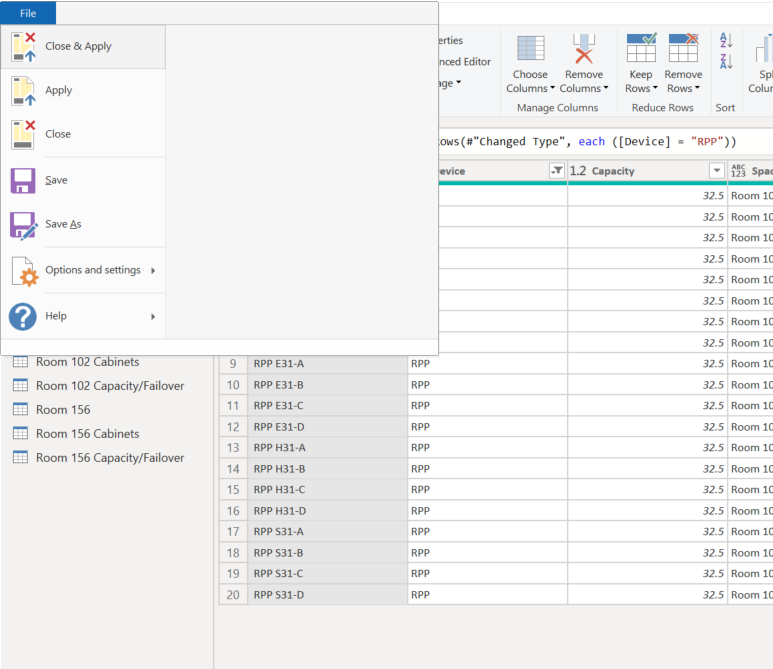Open the Remove Columns dropdown arrow
Screen dimensions: 773x669
606,88
